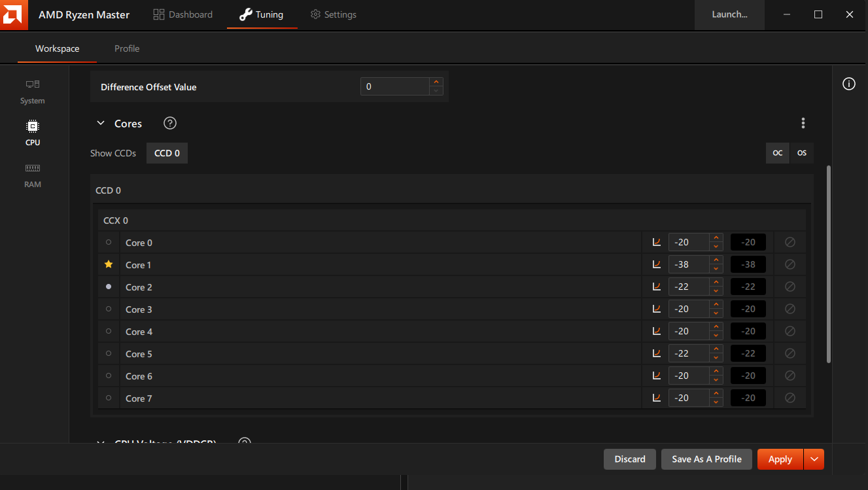Click the info icon in right panel
The image size is (868, 490).
tap(849, 84)
